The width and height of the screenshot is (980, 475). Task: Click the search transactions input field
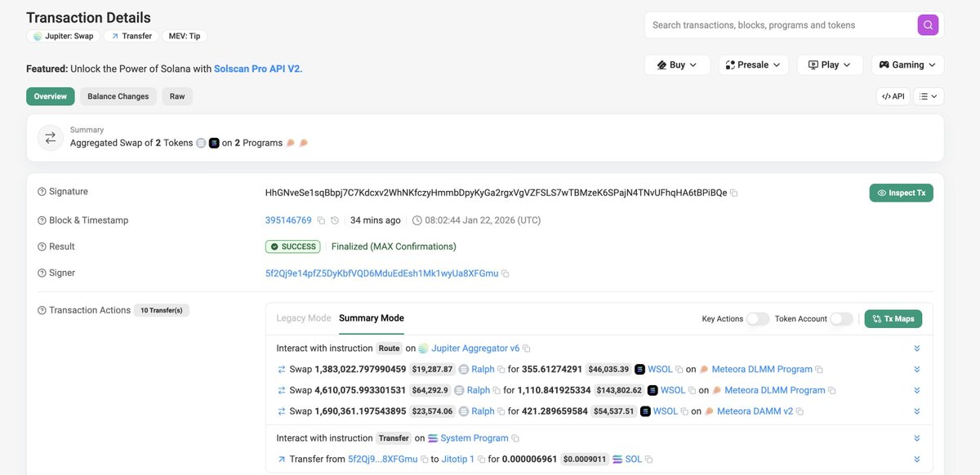(780, 25)
